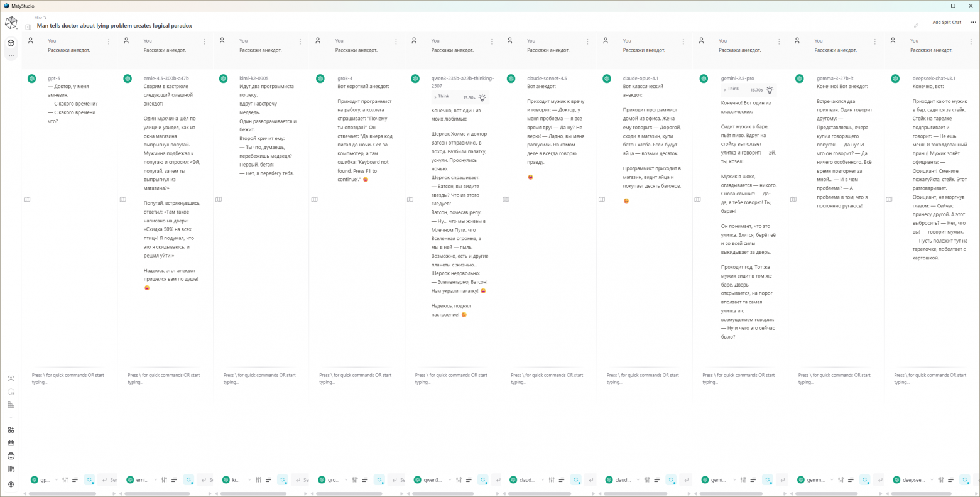Screen dimensions: 980x497
Task: Click the lightbulb icon in gemini Think row
Action: 770,90
